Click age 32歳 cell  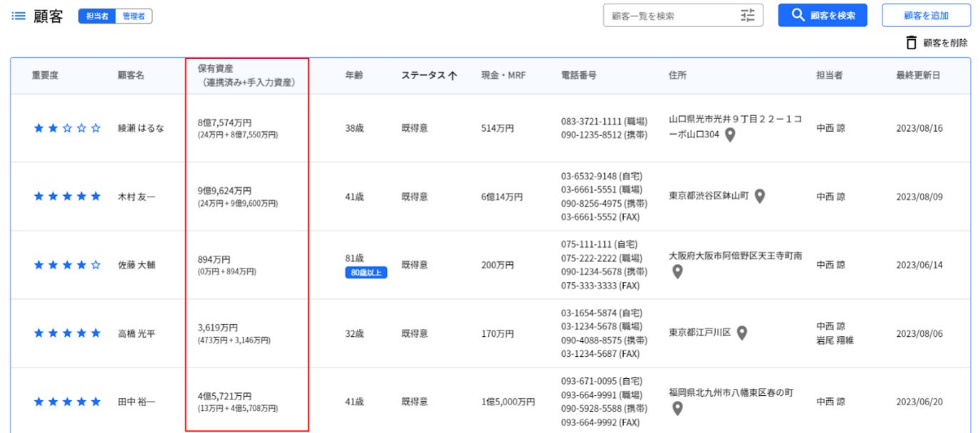point(354,333)
